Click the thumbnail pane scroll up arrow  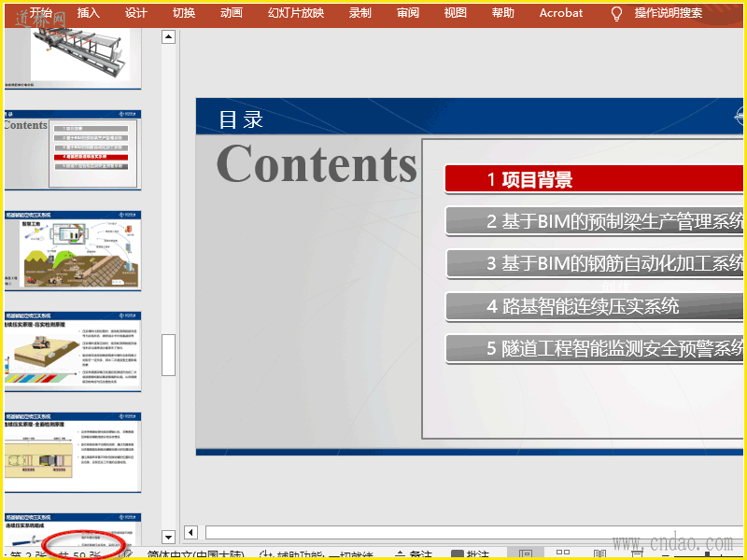169,36
